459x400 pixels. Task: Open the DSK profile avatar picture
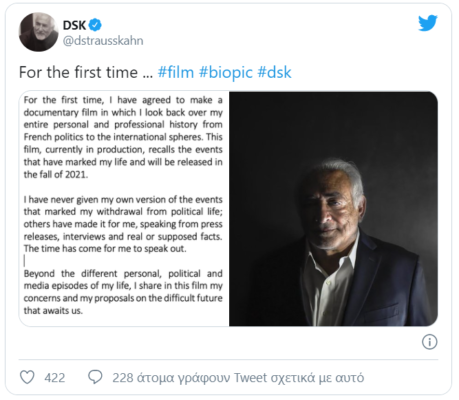(38, 32)
